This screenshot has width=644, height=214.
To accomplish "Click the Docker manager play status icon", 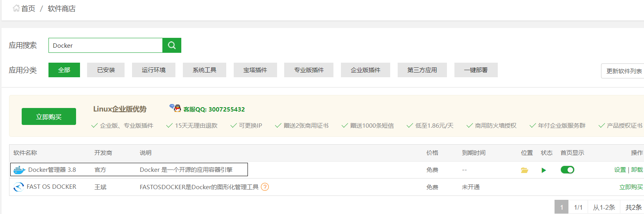I will (544, 170).
